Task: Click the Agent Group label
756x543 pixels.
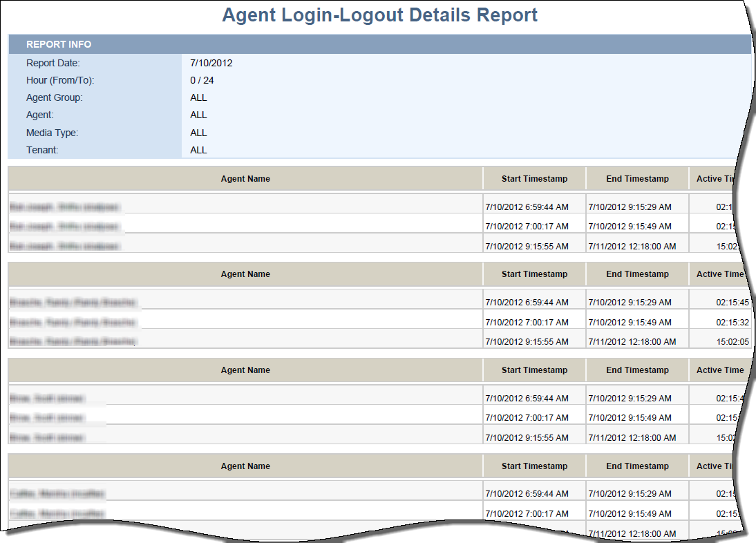Action: pos(55,97)
